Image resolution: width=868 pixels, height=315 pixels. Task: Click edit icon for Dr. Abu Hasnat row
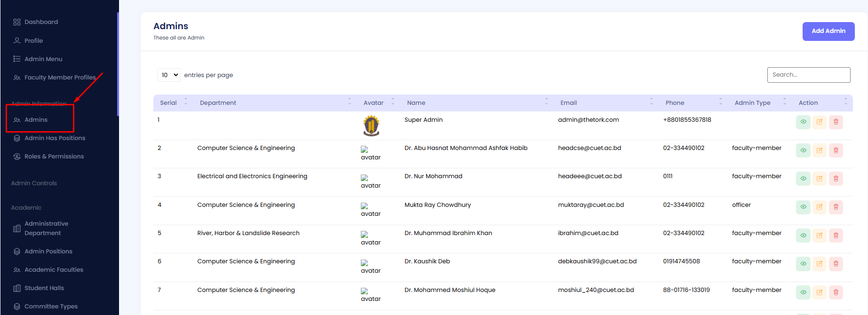(819, 150)
